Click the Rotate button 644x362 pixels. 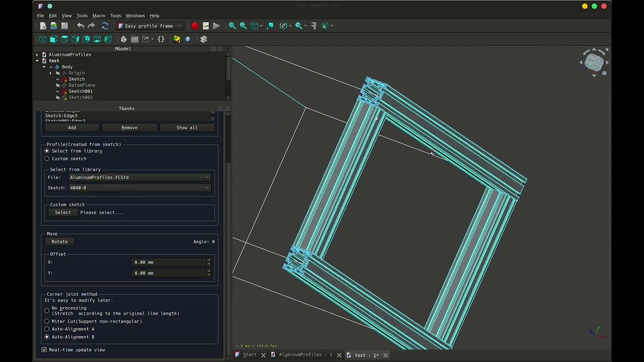(59, 242)
